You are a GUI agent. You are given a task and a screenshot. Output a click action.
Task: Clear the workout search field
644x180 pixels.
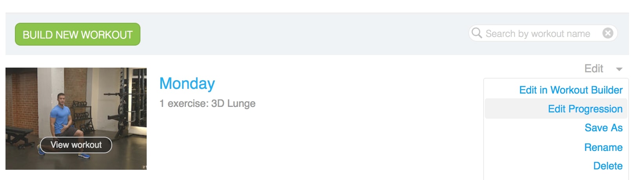coord(608,33)
